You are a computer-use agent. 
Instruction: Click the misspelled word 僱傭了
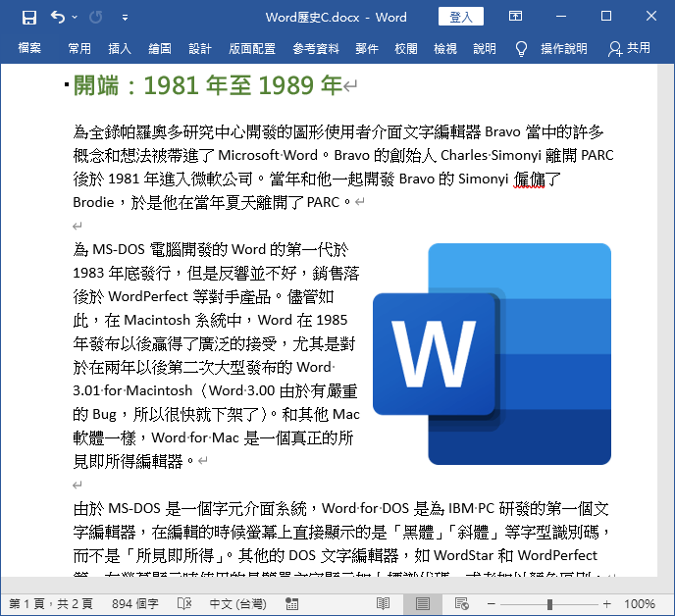(x=538, y=179)
